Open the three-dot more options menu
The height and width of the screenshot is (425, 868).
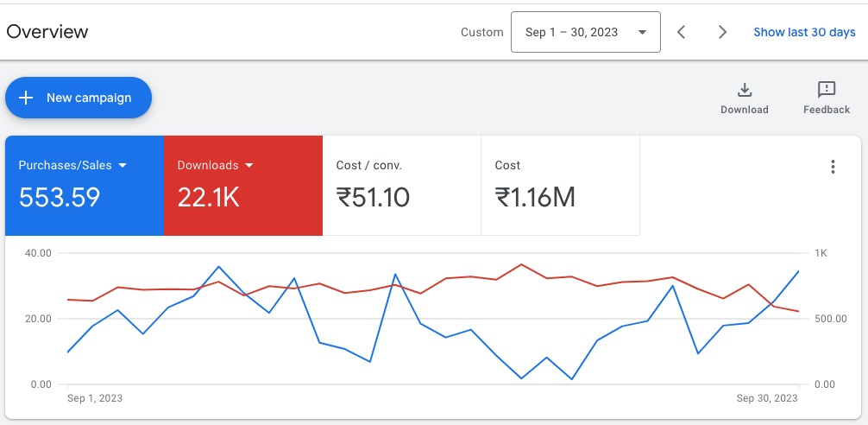[x=833, y=168]
